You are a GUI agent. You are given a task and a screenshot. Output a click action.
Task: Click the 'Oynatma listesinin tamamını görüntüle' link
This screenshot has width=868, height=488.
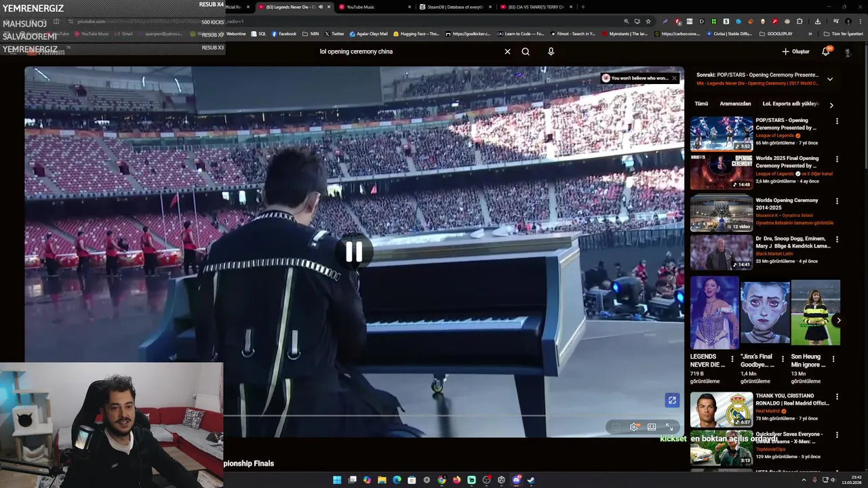tap(794, 223)
